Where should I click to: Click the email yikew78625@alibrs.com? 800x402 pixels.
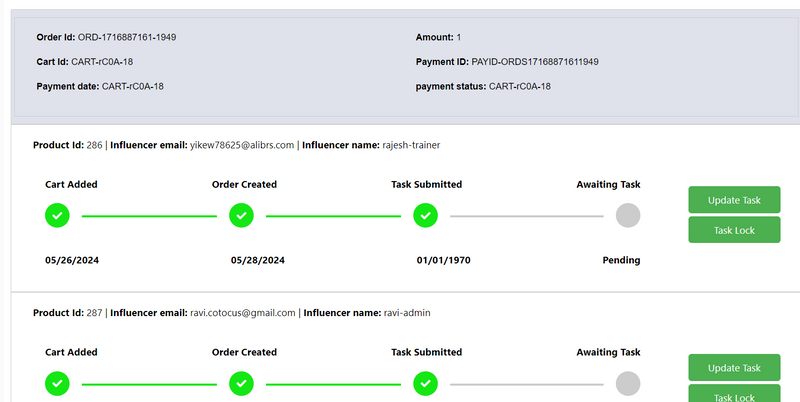coord(242,145)
